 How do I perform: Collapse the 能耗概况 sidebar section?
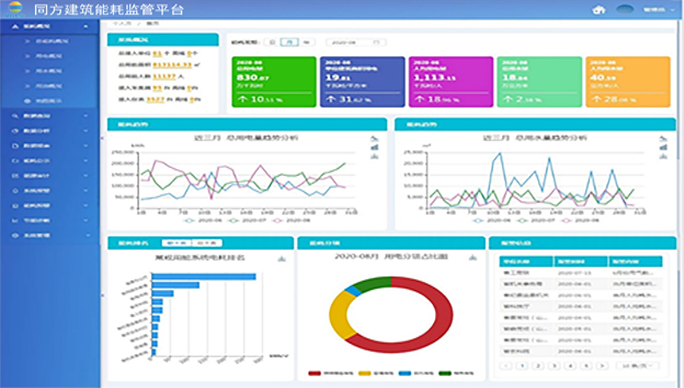coord(86,27)
